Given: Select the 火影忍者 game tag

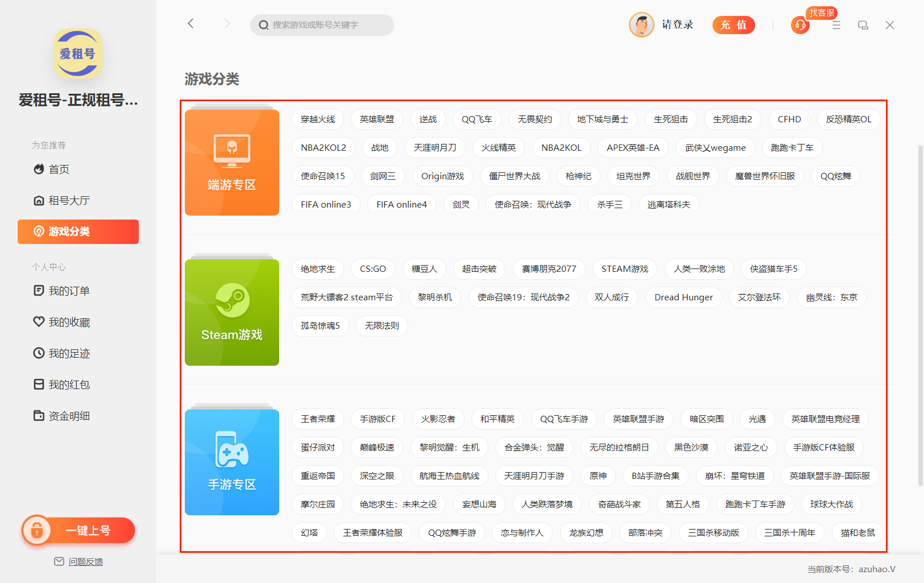Looking at the screenshot, I should (438, 419).
